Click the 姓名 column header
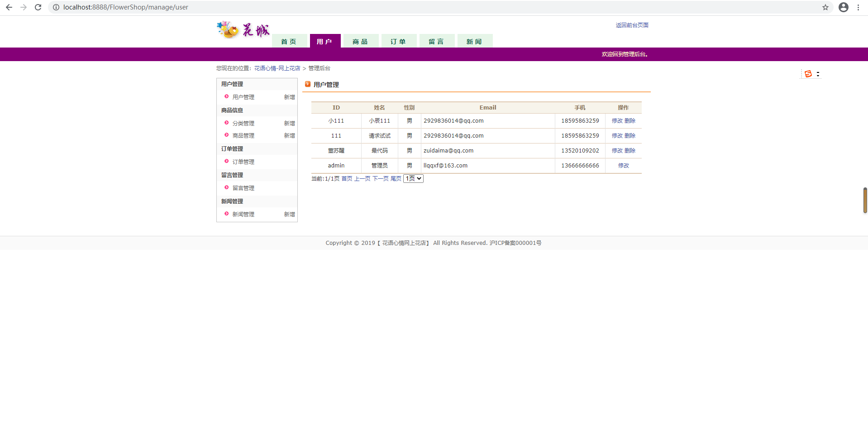The image size is (868, 435). [x=379, y=108]
